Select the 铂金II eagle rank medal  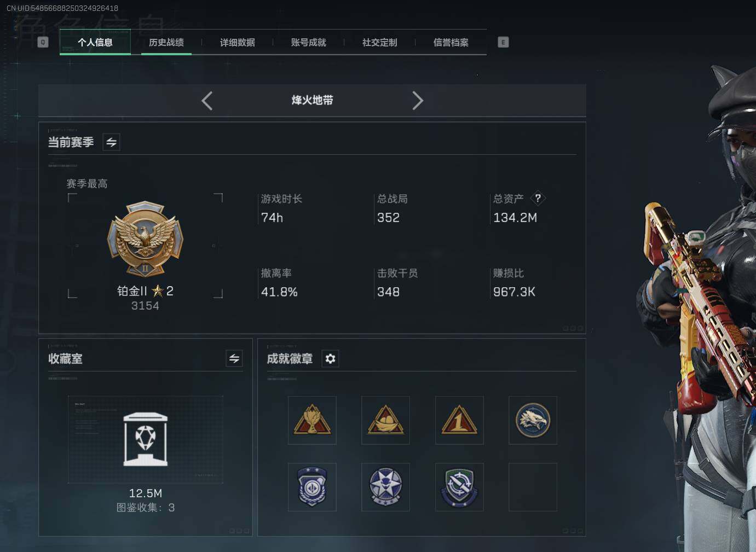[145, 239]
